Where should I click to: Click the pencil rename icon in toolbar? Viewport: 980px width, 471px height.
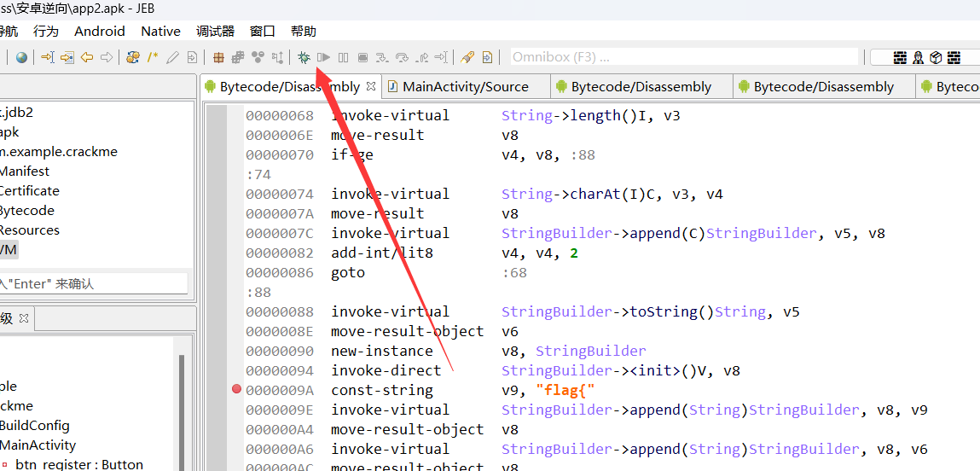pos(172,57)
